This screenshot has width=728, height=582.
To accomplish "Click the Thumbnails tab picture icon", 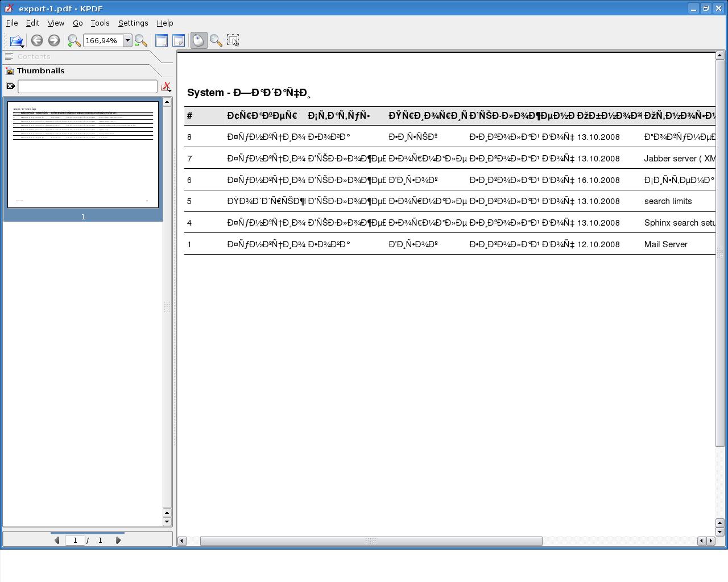I will 10,70.
